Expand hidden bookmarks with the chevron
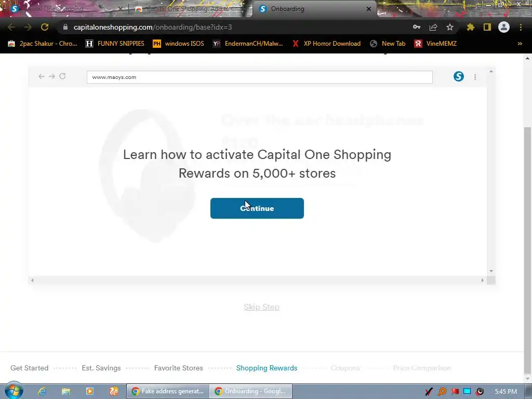The height and width of the screenshot is (399, 532). [x=520, y=44]
